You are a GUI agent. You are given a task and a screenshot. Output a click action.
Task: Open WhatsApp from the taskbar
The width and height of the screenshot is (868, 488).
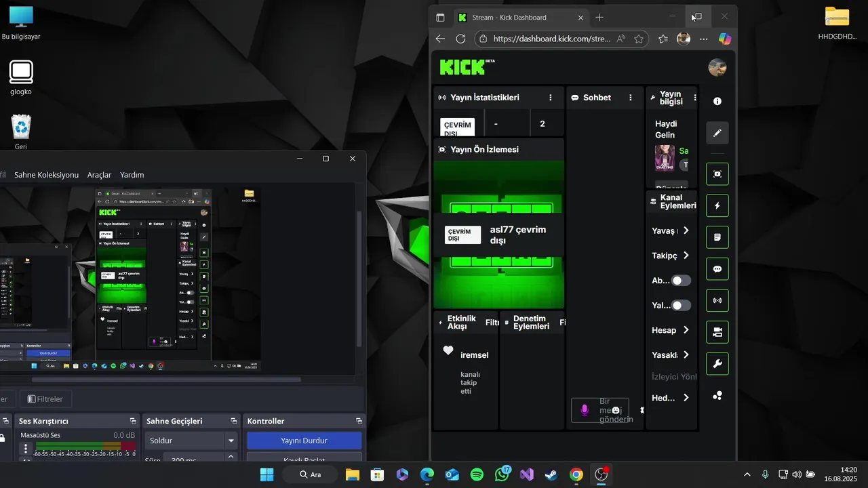point(502,474)
